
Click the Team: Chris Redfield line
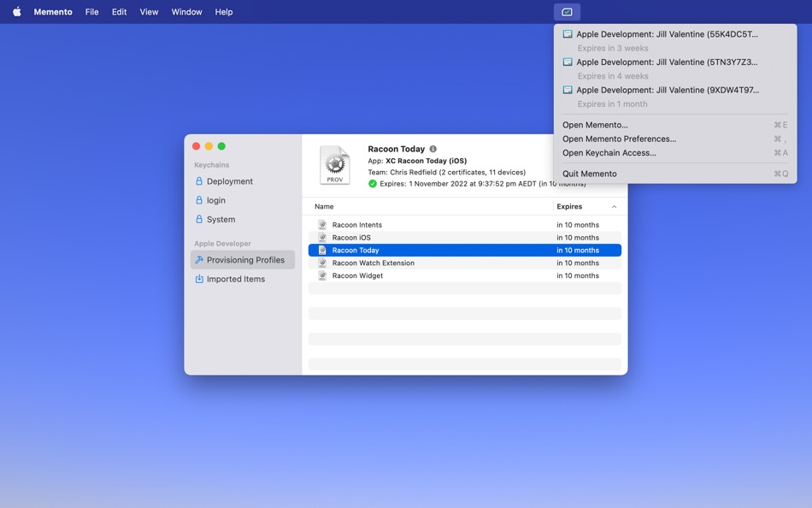[446, 172]
